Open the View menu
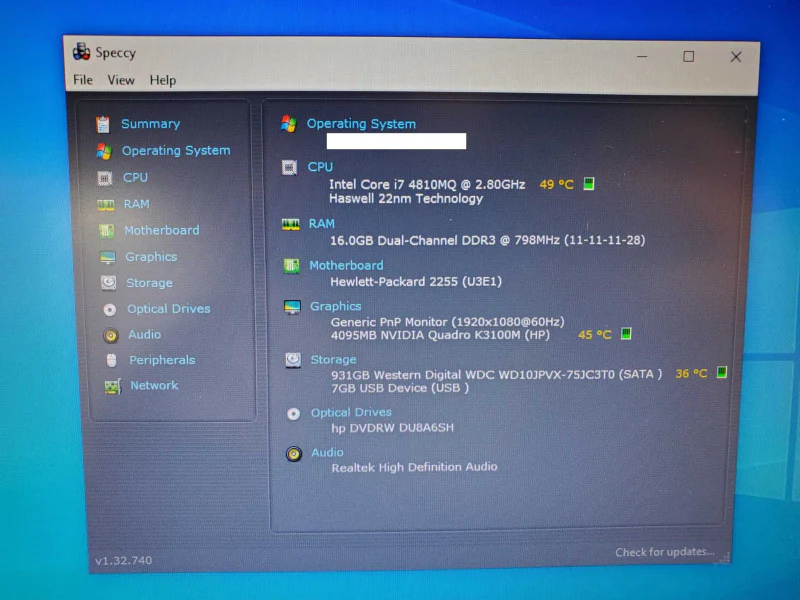The image size is (800, 600). [x=121, y=80]
